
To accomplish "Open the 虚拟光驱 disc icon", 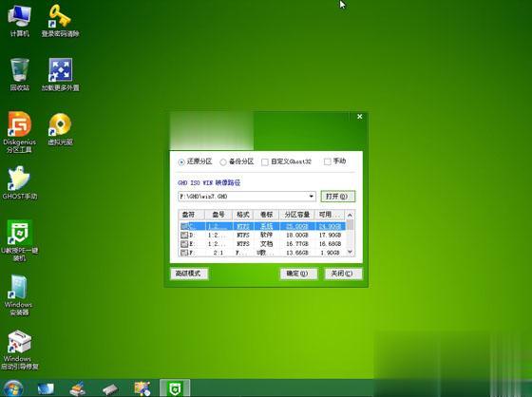I will pos(60,129).
